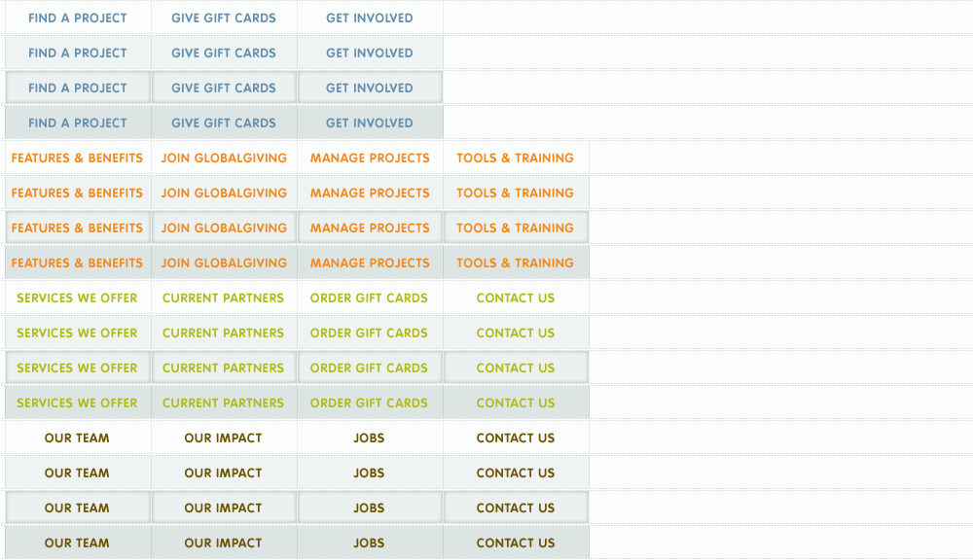Select the bordered blue GIVE GIFT CARDS tab
The width and height of the screenshot is (973, 560).
(224, 87)
